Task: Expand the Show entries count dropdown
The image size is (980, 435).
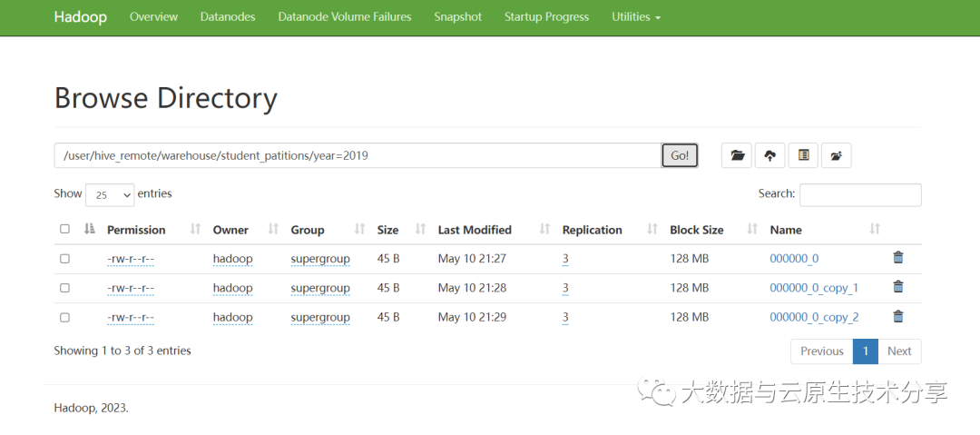Action: point(109,194)
